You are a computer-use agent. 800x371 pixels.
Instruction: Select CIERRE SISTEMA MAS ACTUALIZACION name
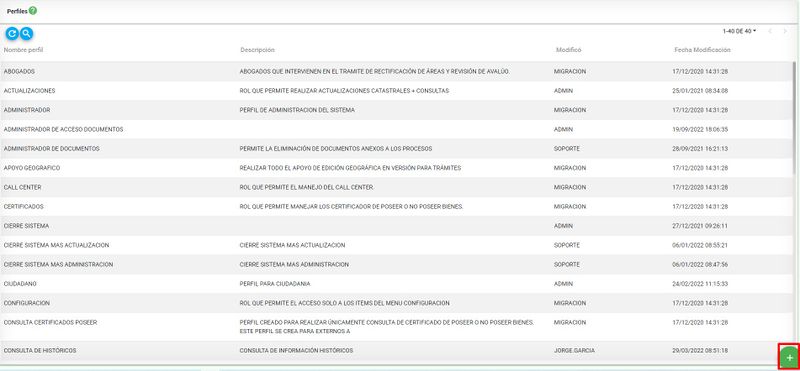(56, 245)
